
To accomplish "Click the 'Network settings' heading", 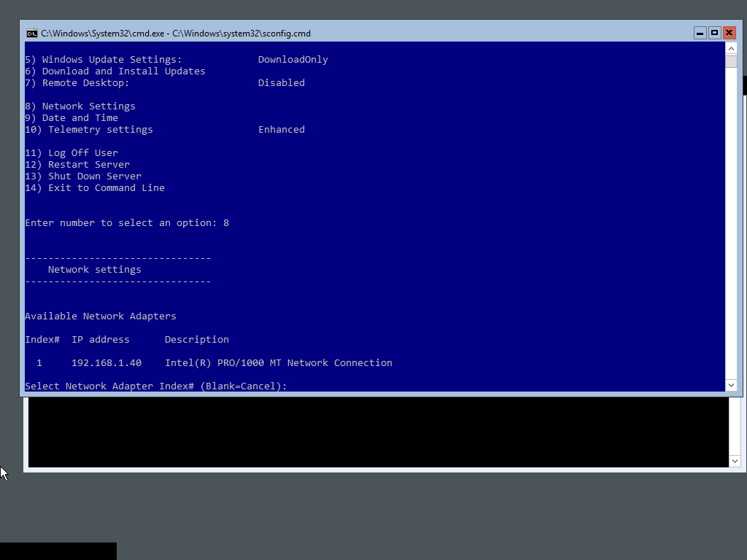I will pyautogui.click(x=95, y=270).
